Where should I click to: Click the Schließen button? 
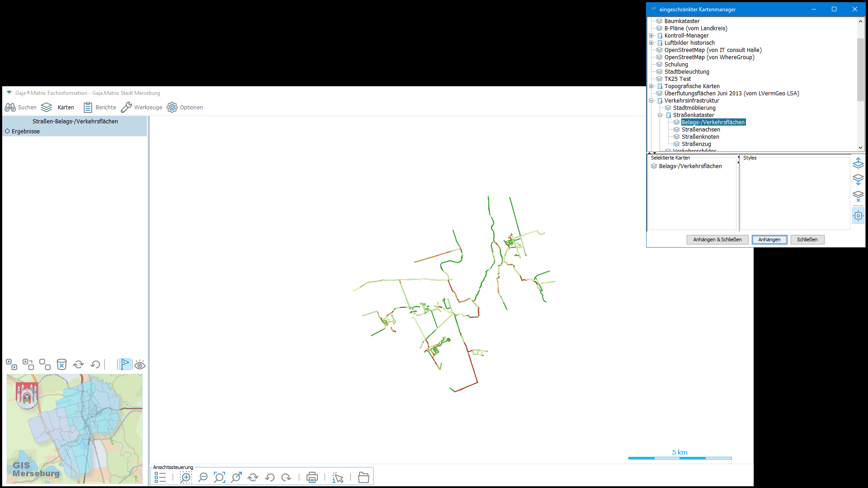(x=807, y=239)
